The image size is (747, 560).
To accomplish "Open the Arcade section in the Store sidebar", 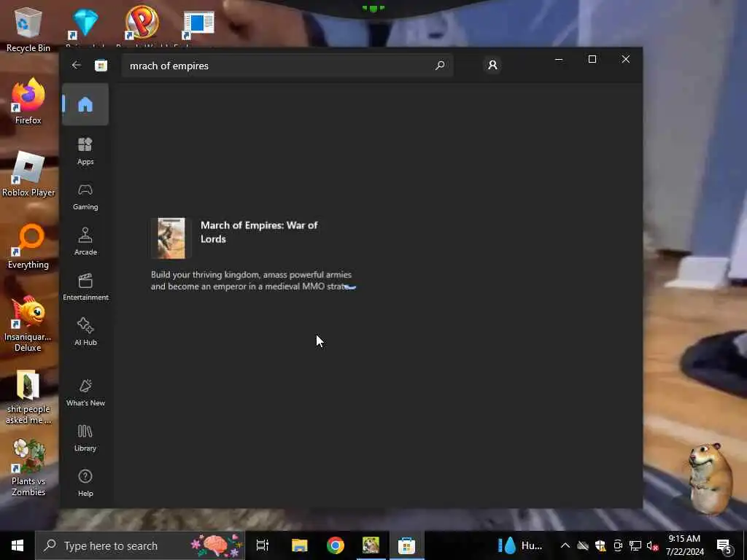I will [85, 242].
